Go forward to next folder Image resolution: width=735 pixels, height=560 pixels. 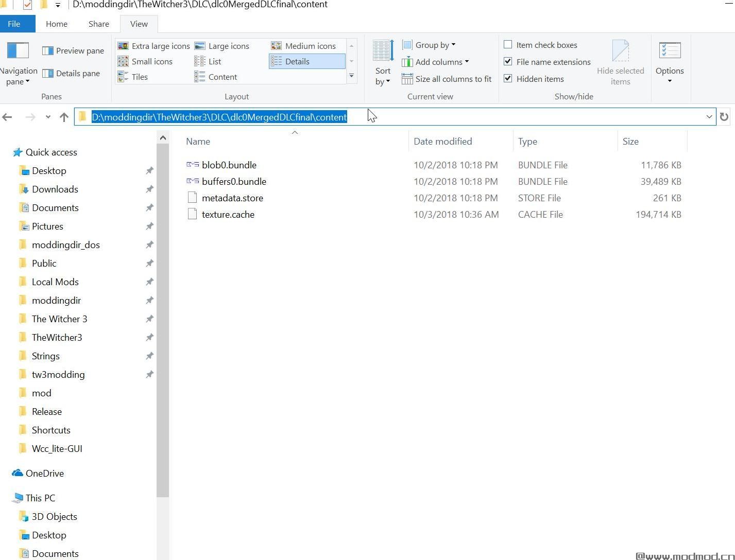(x=30, y=117)
